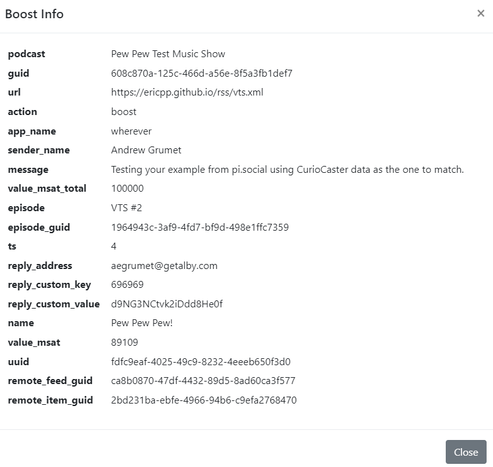The width and height of the screenshot is (493, 467).
Task: Click the name value Pew Pew Pew!
Action: coord(142,323)
